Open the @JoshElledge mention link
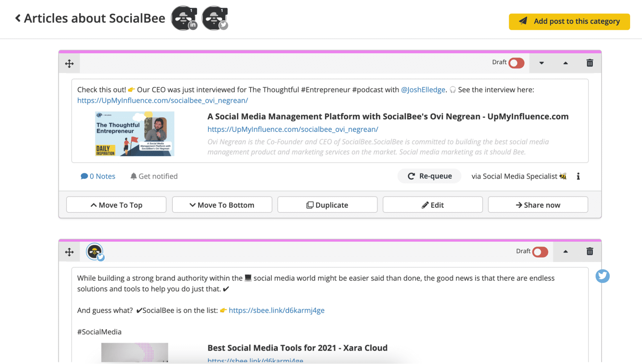642x364 pixels. 423,90
